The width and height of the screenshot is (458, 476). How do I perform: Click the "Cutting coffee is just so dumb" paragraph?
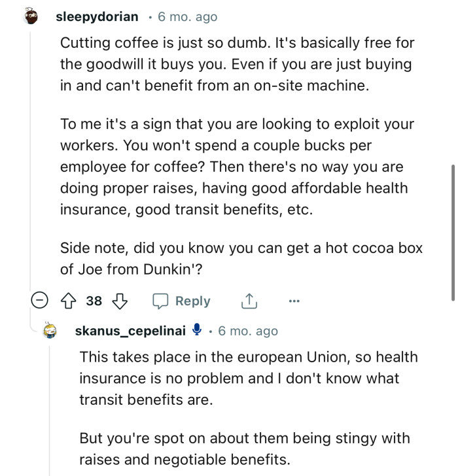(x=237, y=64)
